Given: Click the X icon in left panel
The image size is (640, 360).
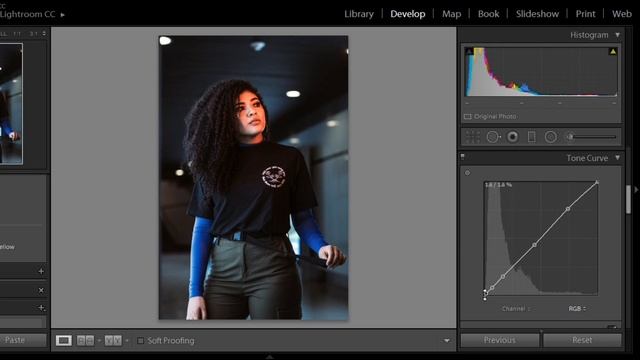Looking at the screenshot, I should tap(41, 290).
